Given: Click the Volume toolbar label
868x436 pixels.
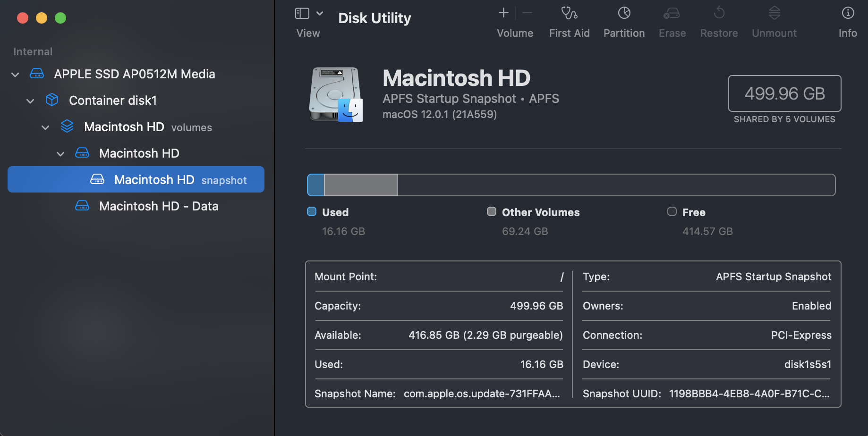Looking at the screenshot, I should 515,33.
